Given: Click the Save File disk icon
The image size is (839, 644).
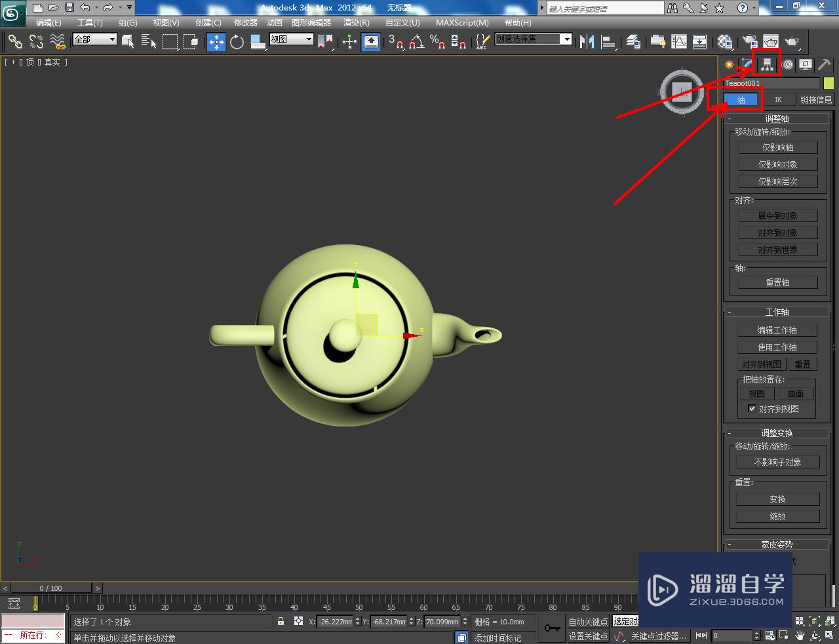Looking at the screenshot, I should click(x=69, y=8).
